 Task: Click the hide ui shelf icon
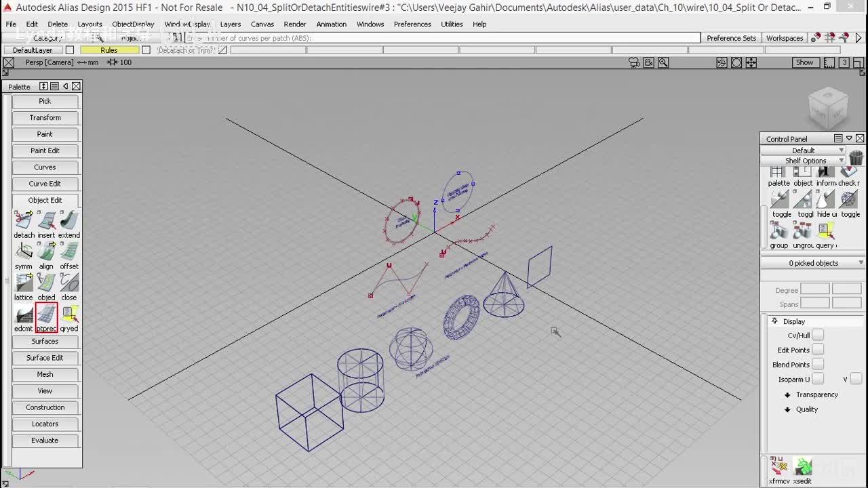(825, 199)
